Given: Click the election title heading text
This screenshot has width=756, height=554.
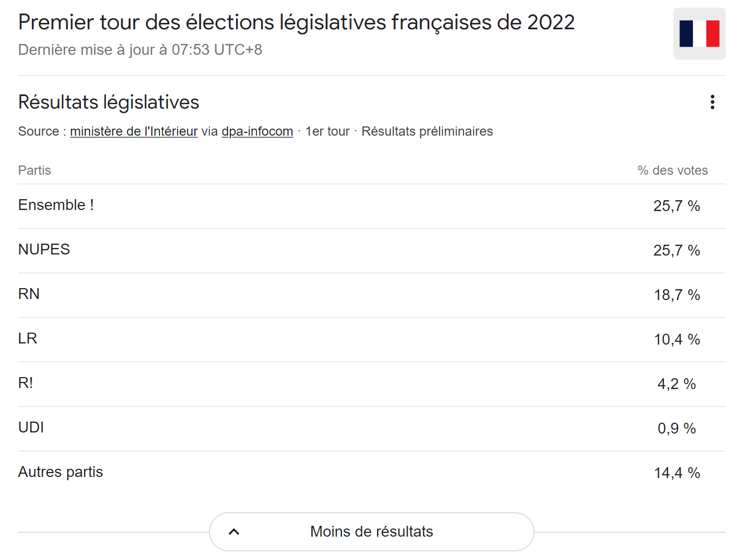Looking at the screenshot, I should (296, 22).
